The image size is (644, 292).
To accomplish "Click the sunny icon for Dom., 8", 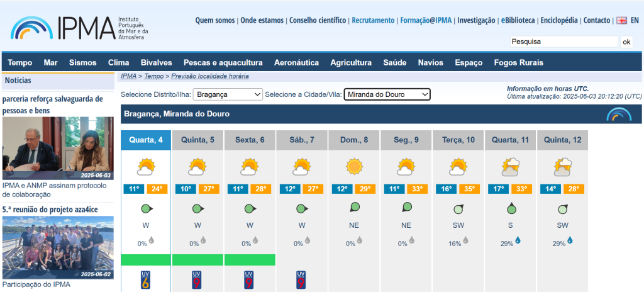I will 355,167.
